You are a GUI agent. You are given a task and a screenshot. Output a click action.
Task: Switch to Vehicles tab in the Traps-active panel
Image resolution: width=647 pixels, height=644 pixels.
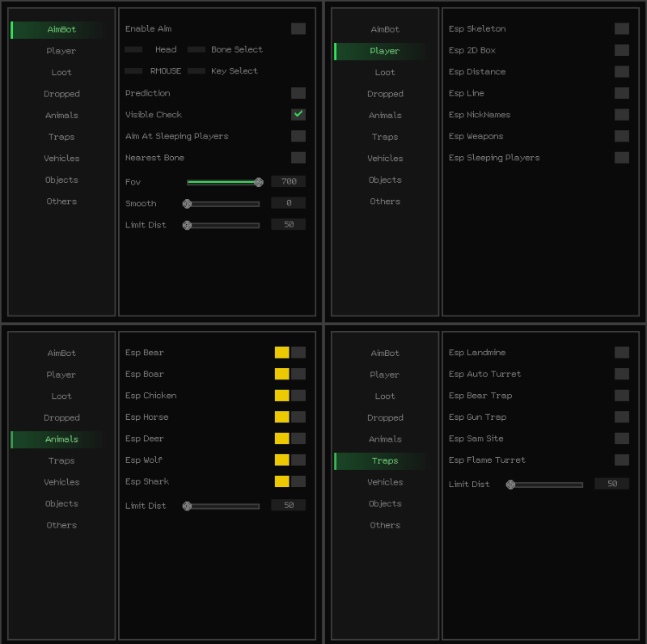(385, 482)
